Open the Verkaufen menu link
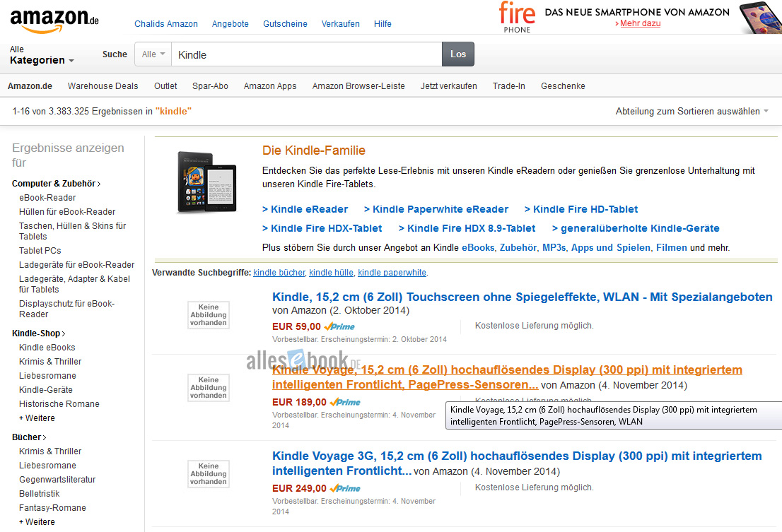782x532 pixels. tap(341, 24)
